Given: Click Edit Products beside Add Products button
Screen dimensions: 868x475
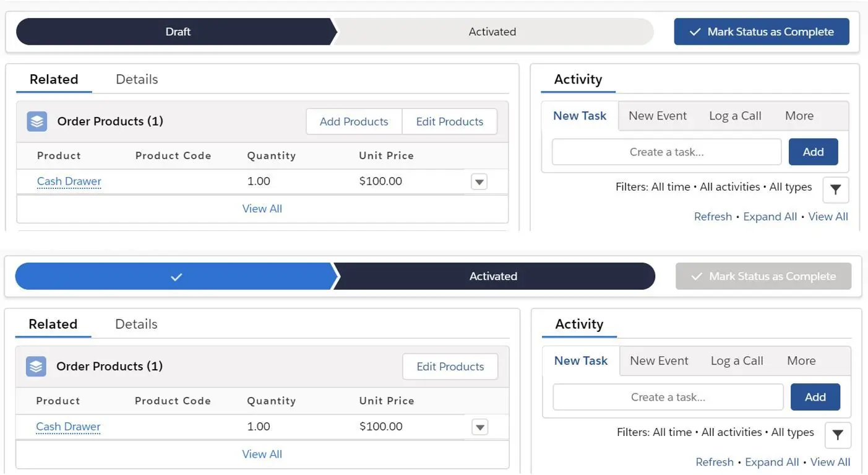Looking at the screenshot, I should (450, 121).
